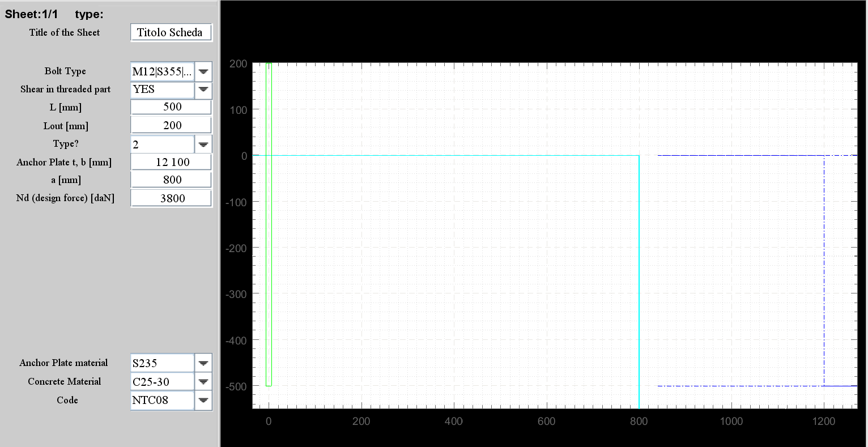
Task: Click the Title of the Sheet field
Action: [171, 32]
